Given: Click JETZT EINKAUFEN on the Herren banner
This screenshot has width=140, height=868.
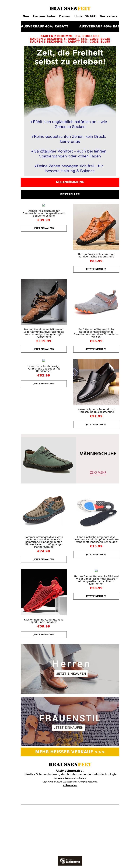Looking at the screenshot, I should 71,673.
